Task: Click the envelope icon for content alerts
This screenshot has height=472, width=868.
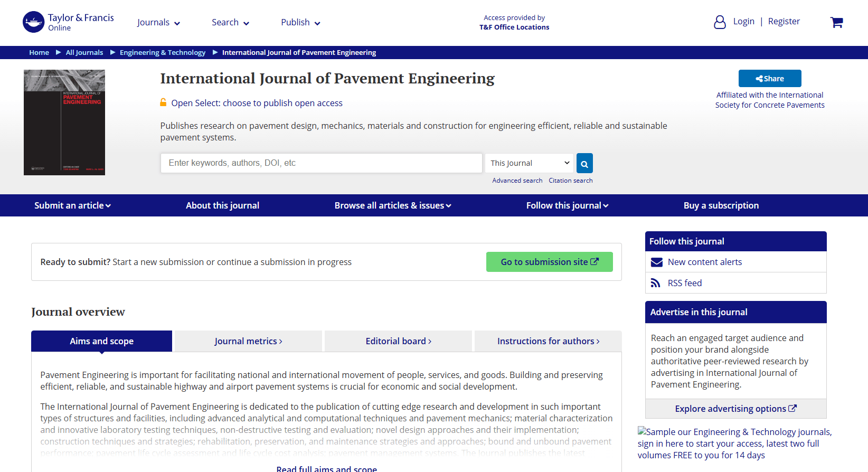Action: click(x=656, y=262)
